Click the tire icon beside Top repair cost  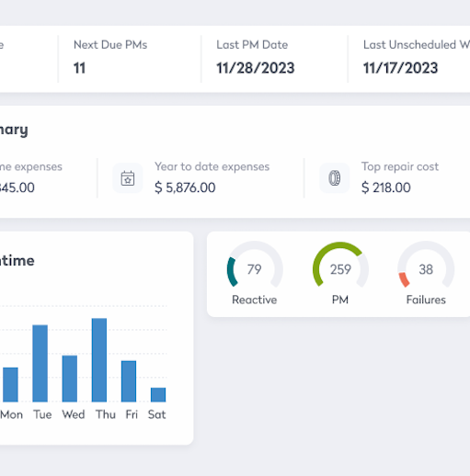[335, 178]
